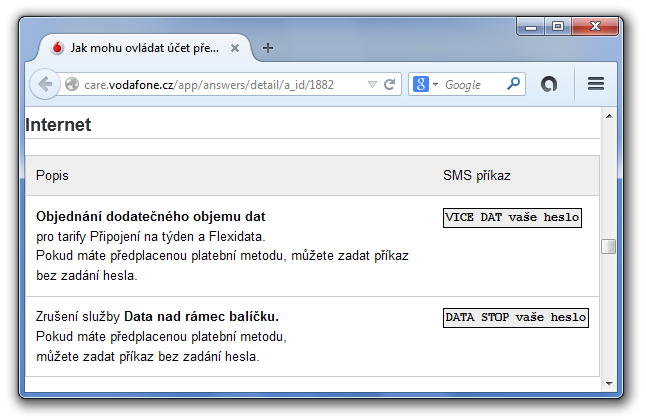Viewport: 646px width, 420px height.
Task: Click the globe site identity icon
Action: click(x=72, y=84)
